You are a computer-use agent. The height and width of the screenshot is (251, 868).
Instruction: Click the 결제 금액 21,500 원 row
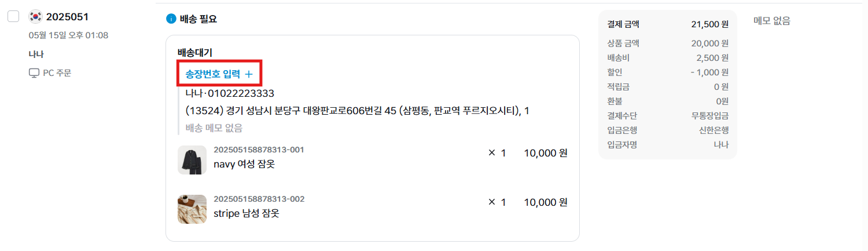pyautogui.click(x=668, y=24)
